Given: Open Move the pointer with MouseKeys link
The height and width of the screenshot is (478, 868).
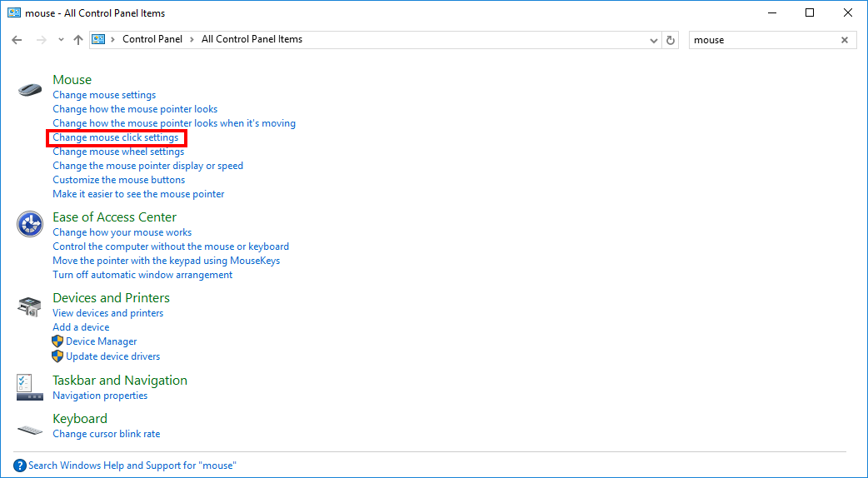Looking at the screenshot, I should point(166,261).
